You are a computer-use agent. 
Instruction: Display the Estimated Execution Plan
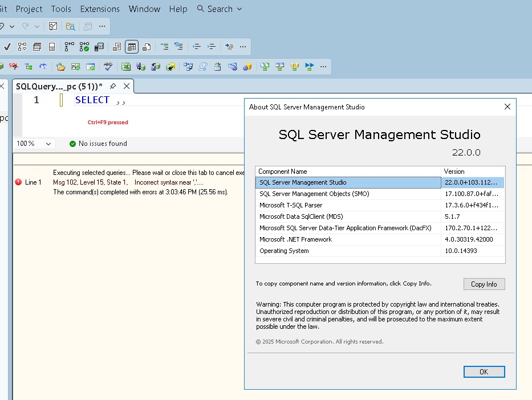[x=22, y=47]
